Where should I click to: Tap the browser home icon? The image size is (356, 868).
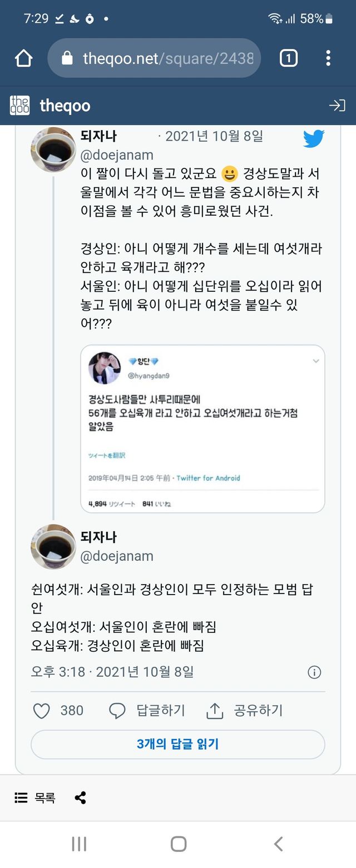24,58
